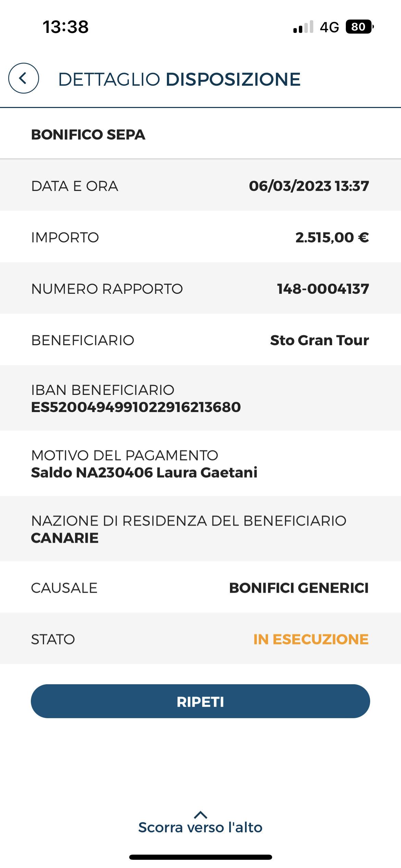Tap the 4G network indicator
401x868 pixels.
click(x=329, y=27)
